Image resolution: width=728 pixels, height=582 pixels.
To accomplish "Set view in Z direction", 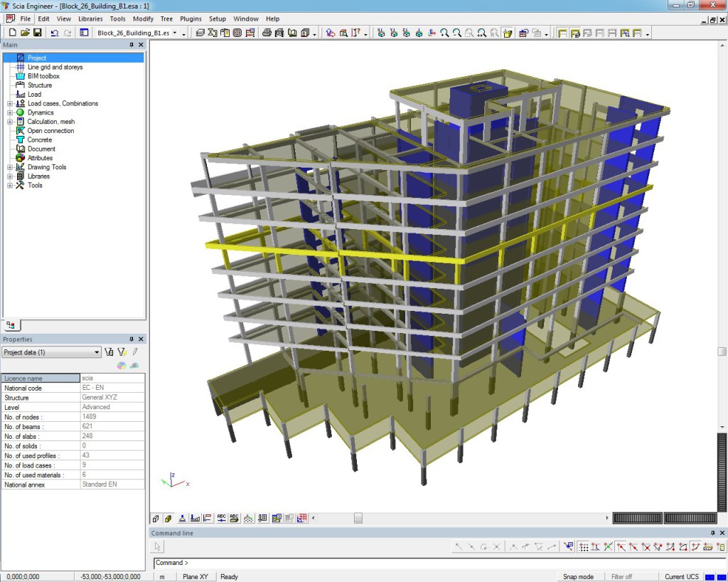I will click(406, 33).
